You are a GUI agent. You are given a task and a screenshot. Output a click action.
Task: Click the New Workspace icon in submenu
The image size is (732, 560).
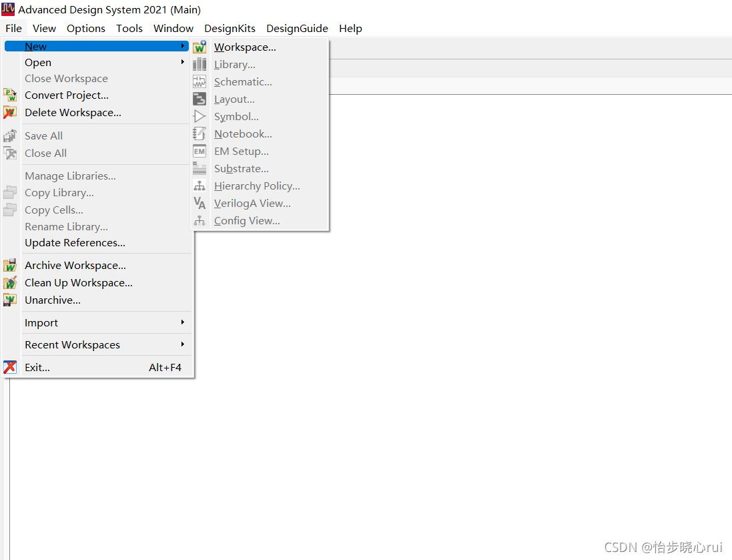(200, 47)
